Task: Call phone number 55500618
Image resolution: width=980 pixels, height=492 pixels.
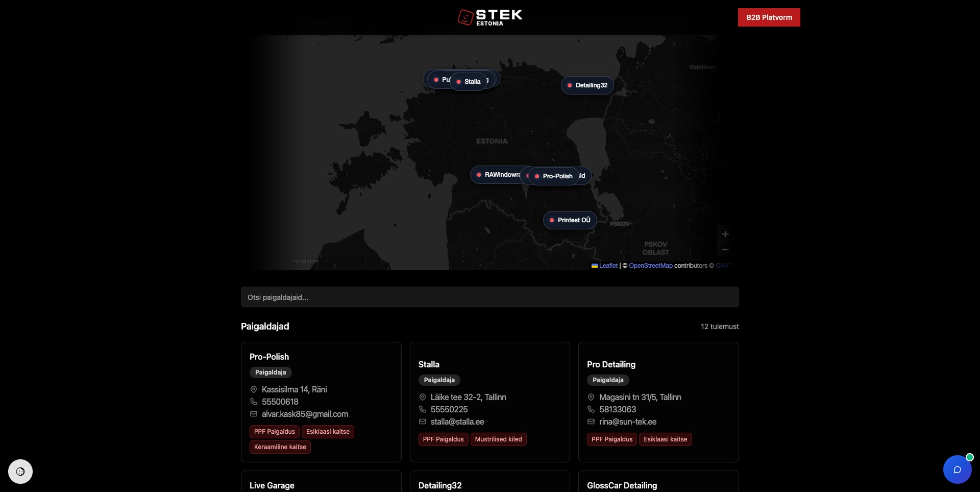Action: click(280, 402)
